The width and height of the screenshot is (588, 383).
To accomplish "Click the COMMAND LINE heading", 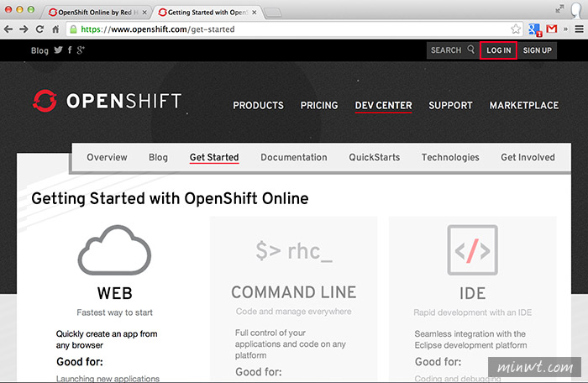I will [x=294, y=292].
